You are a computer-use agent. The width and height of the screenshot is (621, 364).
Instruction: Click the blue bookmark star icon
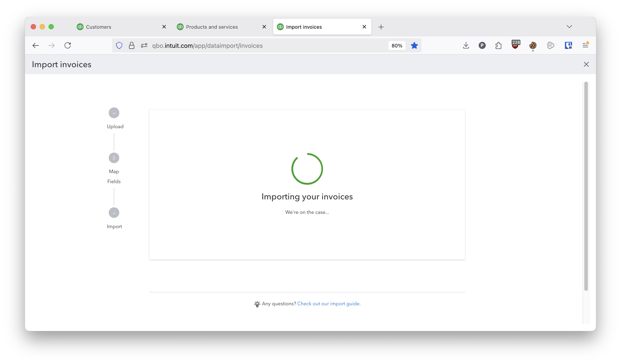(414, 45)
